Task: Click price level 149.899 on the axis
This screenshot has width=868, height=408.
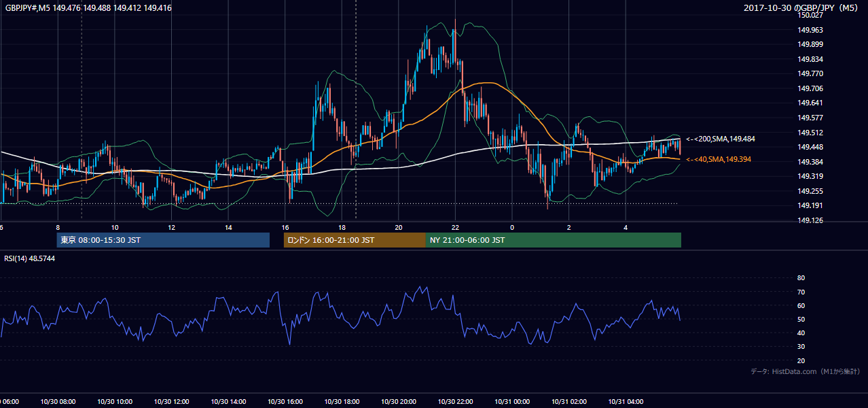Action: click(811, 44)
